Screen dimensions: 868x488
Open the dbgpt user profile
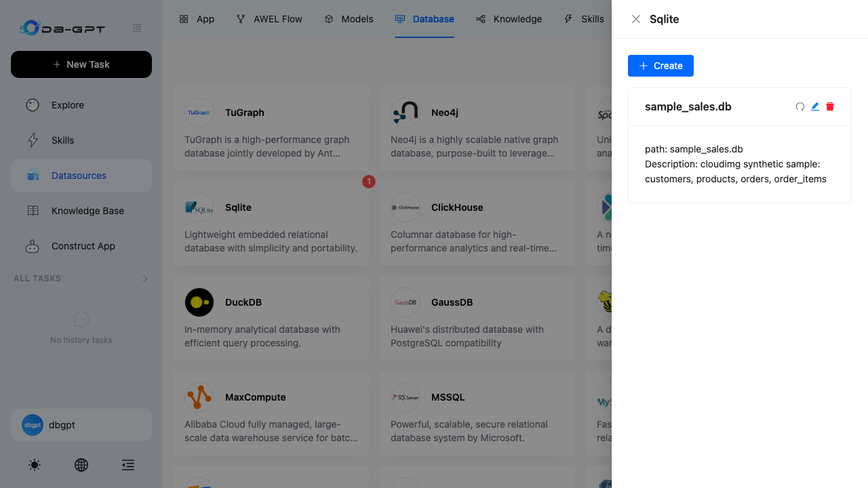pos(81,425)
